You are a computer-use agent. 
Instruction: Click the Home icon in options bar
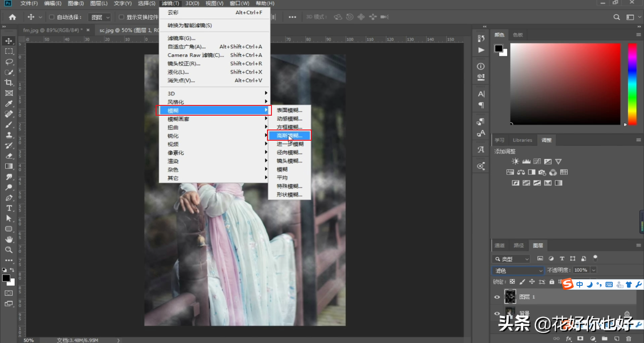pyautogui.click(x=13, y=17)
